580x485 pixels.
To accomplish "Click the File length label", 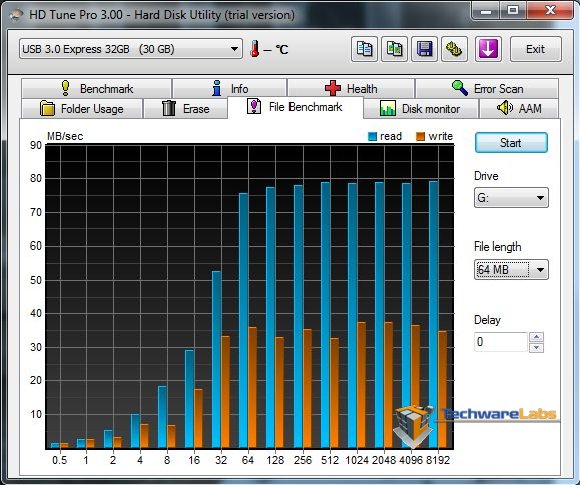I will [498, 247].
